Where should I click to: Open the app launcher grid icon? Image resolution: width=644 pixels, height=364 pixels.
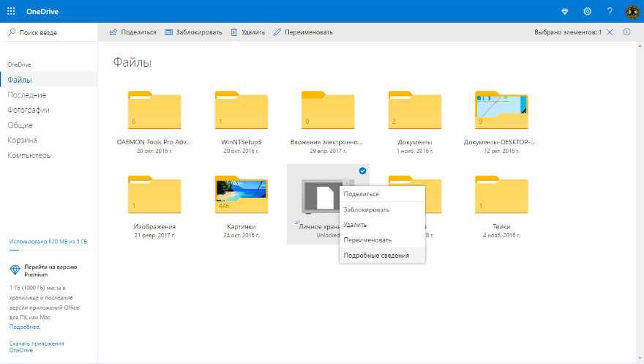pyautogui.click(x=11, y=11)
